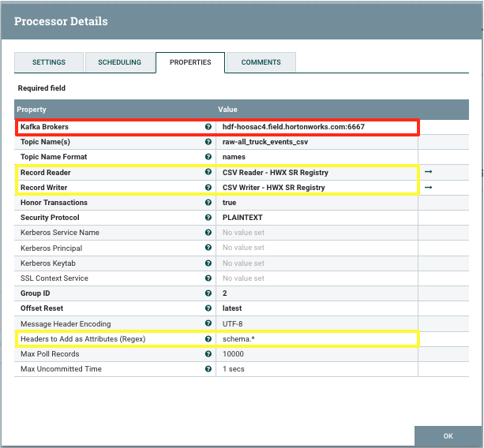Click the Value column header
This screenshot has width=484, height=448.
click(x=227, y=110)
